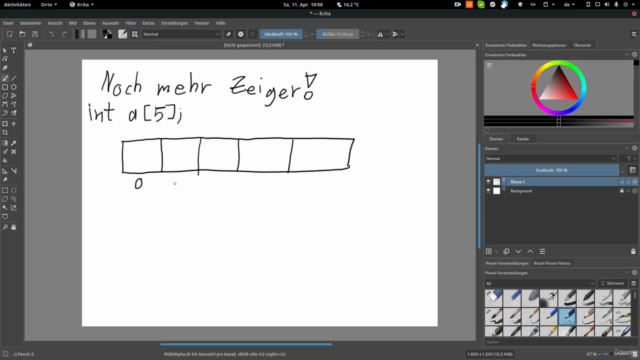Open the Bearbeiten menu
The width and height of the screenshot is (640, 360).
(x=31, y=23)
